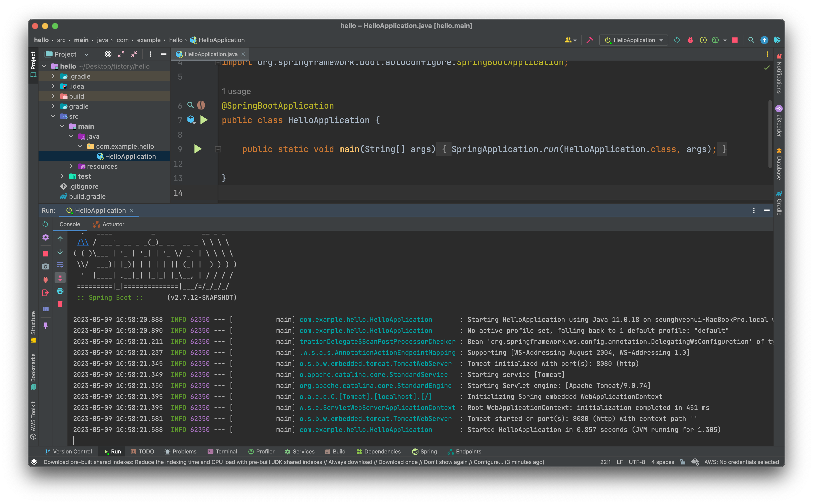This screenshot has width=813, height=504.
Task: Click the green run arrow beside the main method
Action: point(198,149)
